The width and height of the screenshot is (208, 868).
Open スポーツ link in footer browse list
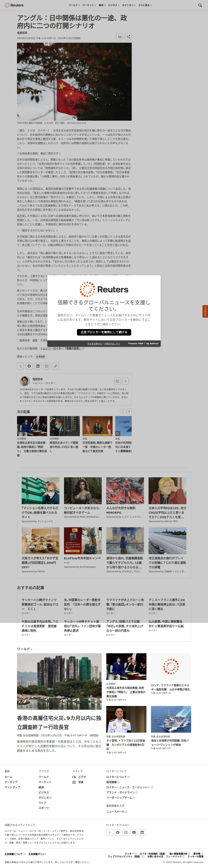coord(44,808)
